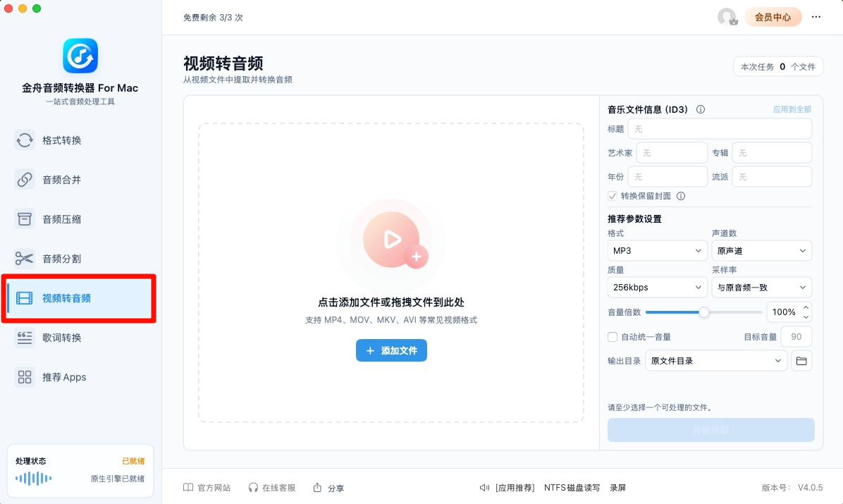Viewport: 843px width, 504px height.
Task: Click the waveform processing status icon
Action: (x=33, y=478)
